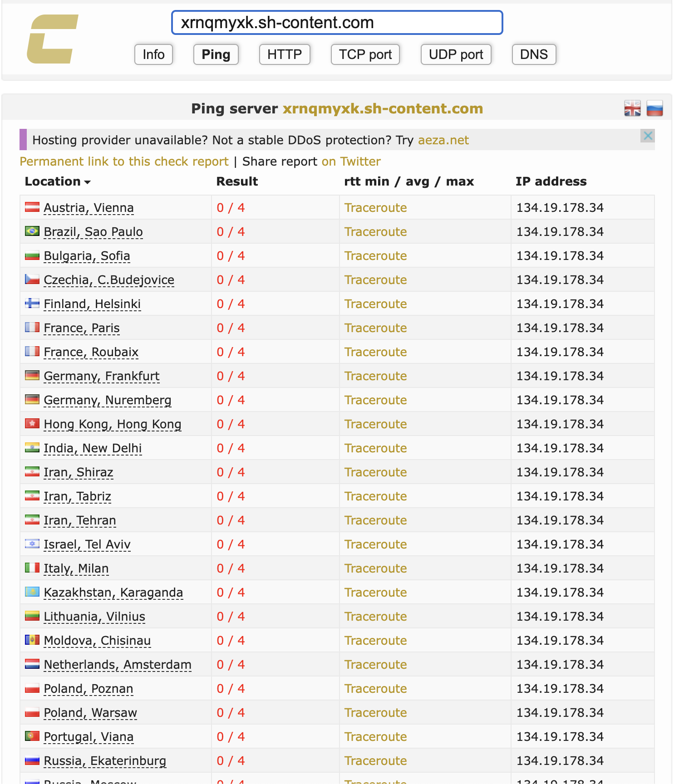The height and width of the screenshot is (784, 689).
Task: Switch to the HTTP check tab
Action: [285, 54]
